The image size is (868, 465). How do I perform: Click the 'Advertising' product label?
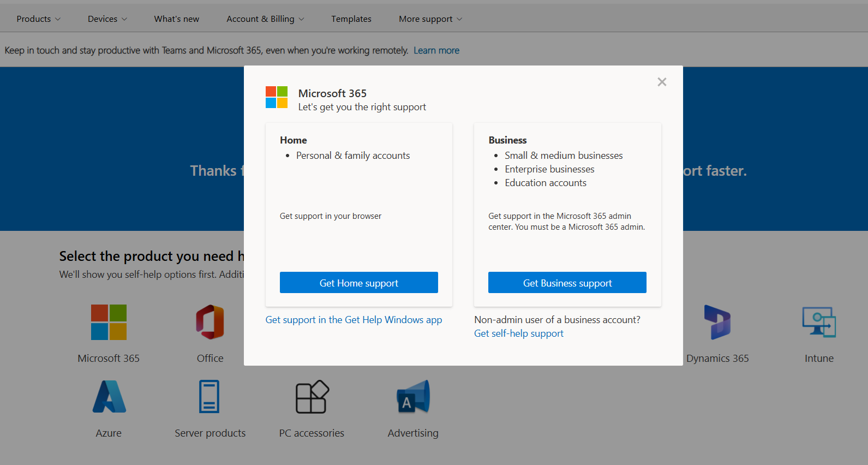pyautogui.click(x=413, y=433)
